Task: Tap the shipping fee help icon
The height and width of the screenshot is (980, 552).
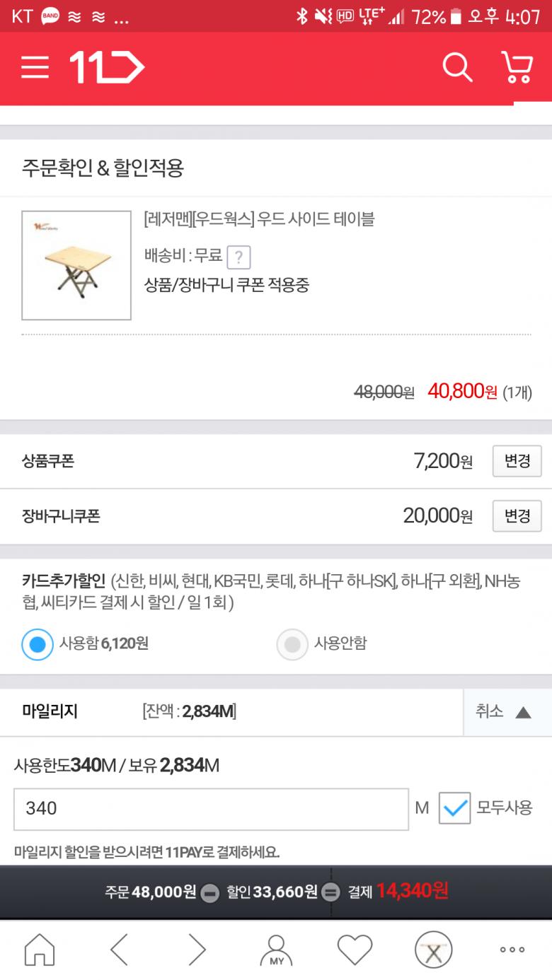Action: 239,257
